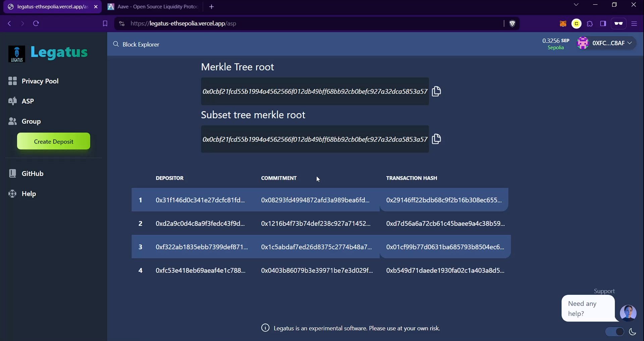This screenshot has height=341, width=644.
Task: Open transaction hash 0xb549d71daede1930fa02c1a403a8d5...
Action: pyautogui.click(x=445, y=270)
